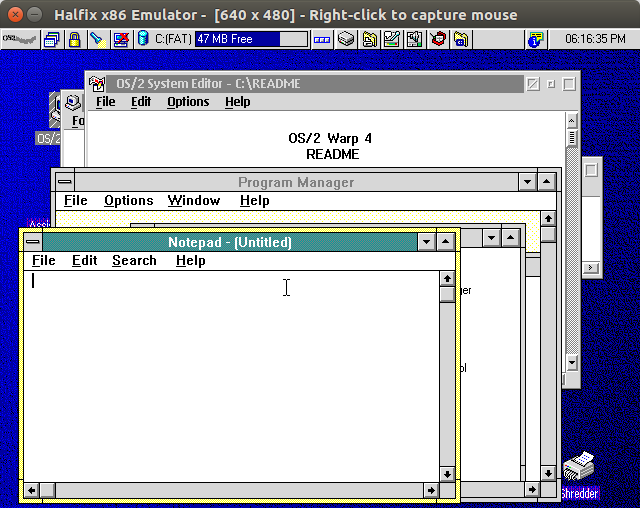Open Options menu in OS/2 System Editor
The width and height of the screenshot is (640, 508).
tap(188, 102)
